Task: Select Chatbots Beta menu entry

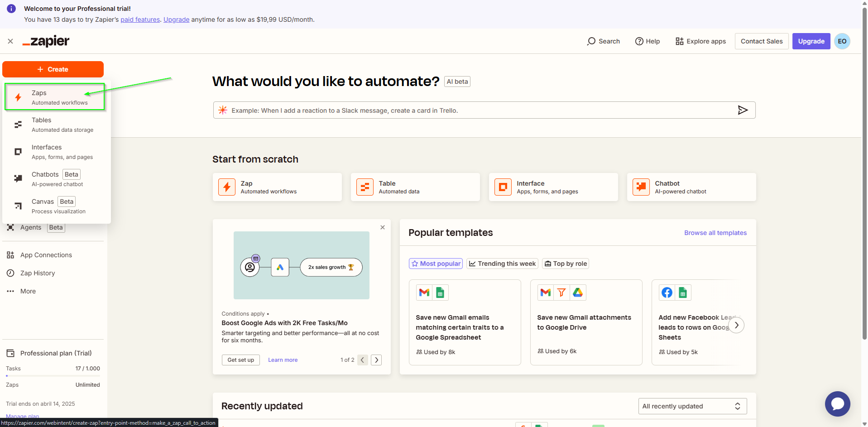Action: [57, 179]
